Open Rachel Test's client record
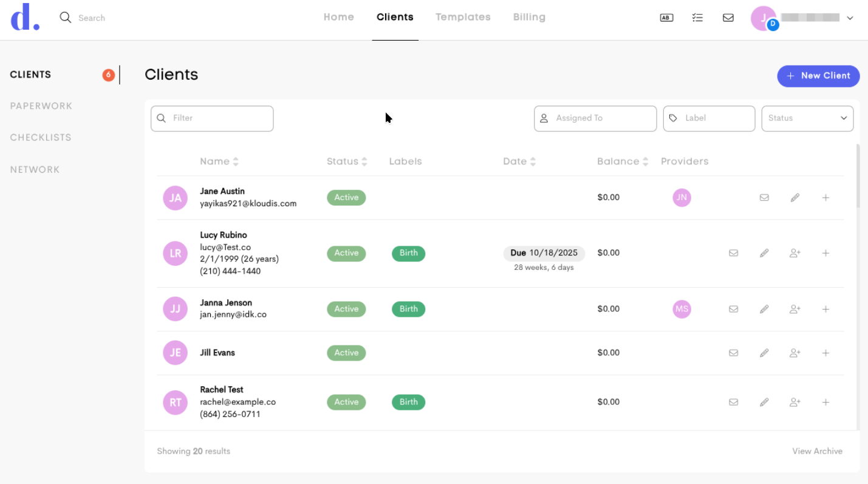 tap(222, 390)
